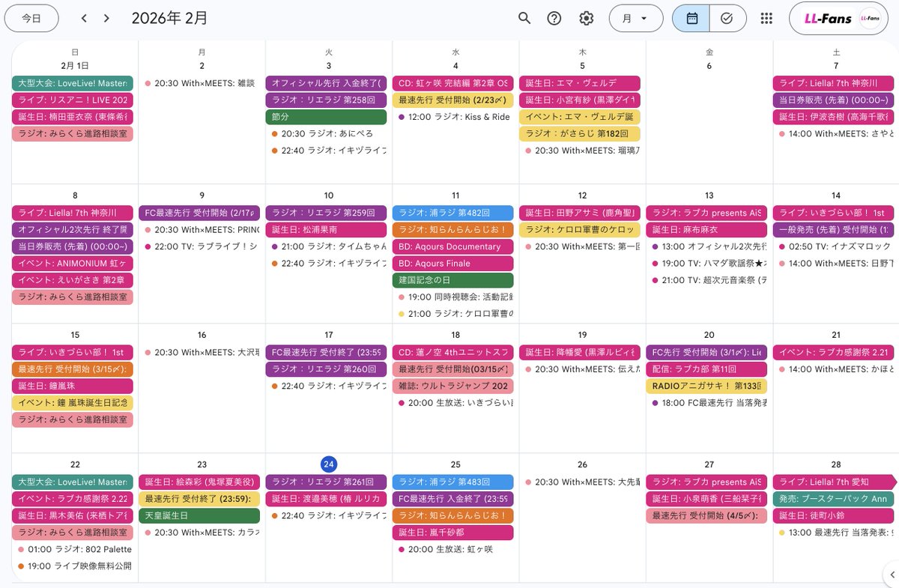Open 発売: ブースターパック event

pos(834,499)
